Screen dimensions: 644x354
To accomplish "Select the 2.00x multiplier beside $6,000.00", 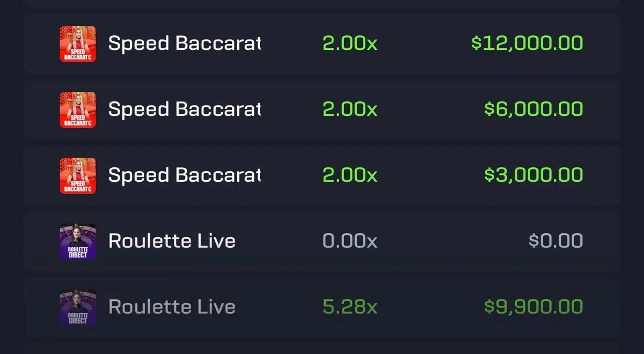I will 350,109.
